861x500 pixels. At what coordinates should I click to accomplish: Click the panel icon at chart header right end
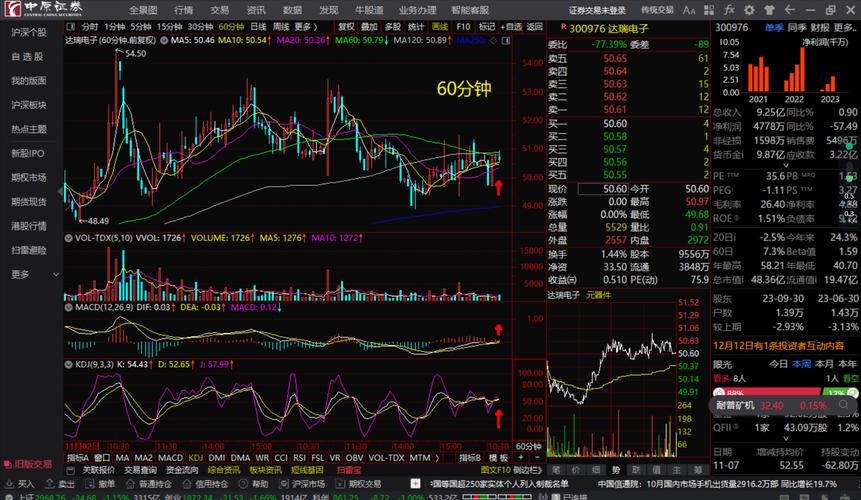506,41
